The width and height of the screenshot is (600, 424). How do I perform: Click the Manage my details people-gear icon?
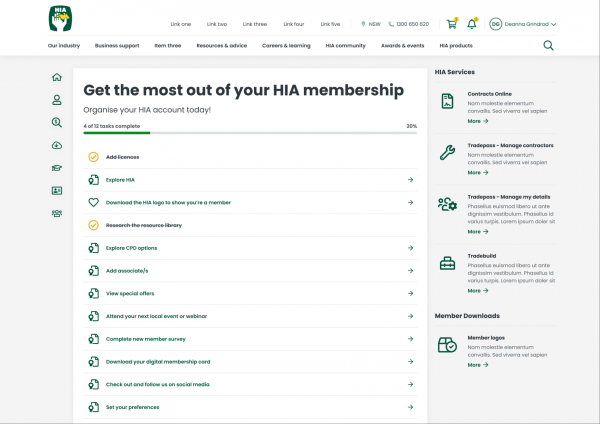447,204
